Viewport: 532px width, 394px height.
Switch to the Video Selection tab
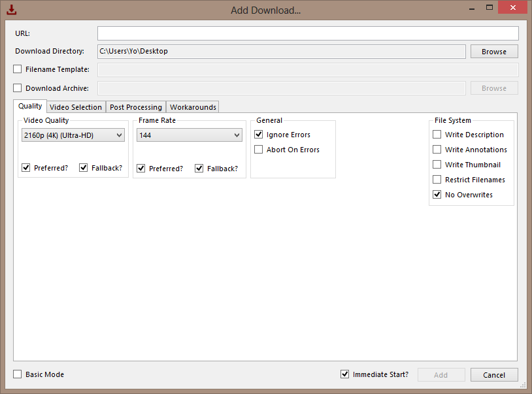[x=76, y=107]
